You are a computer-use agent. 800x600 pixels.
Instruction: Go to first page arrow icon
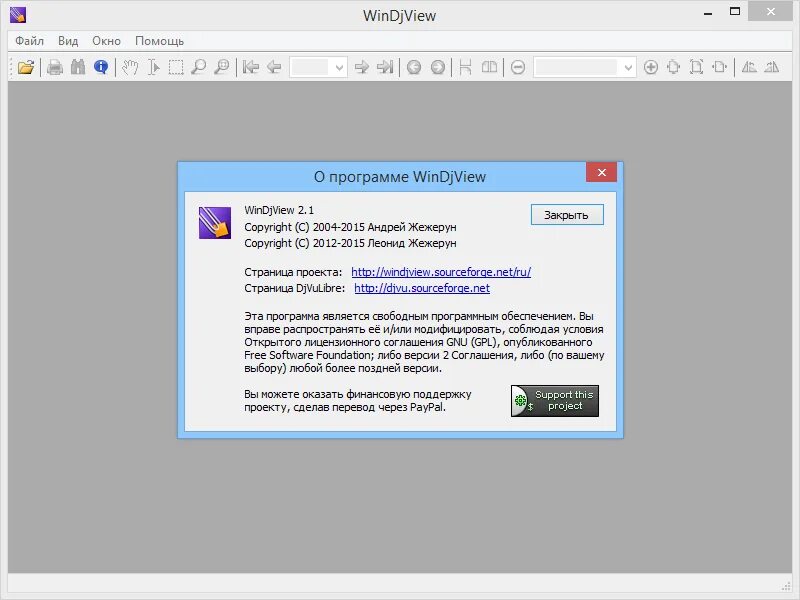pos(251,67)
